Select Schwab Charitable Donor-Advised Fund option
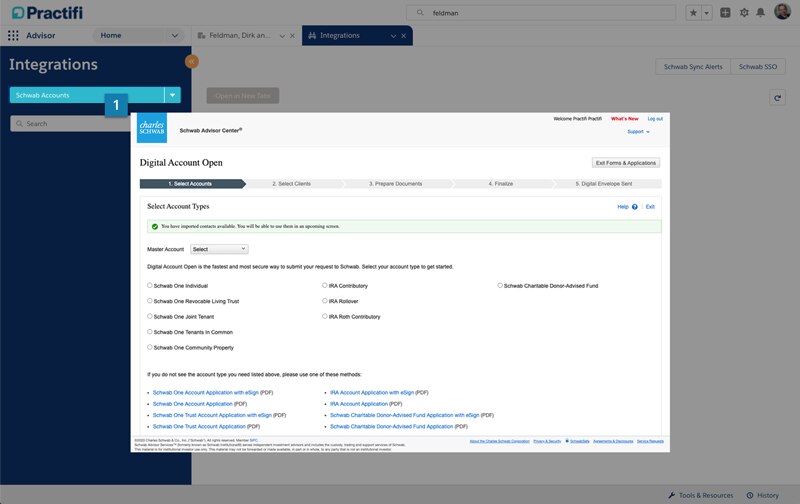 pos(500,286)
